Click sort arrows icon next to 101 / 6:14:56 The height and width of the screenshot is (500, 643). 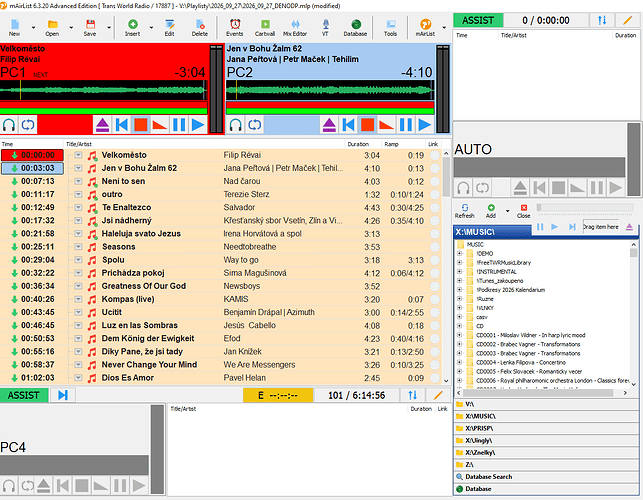(413, 395)
